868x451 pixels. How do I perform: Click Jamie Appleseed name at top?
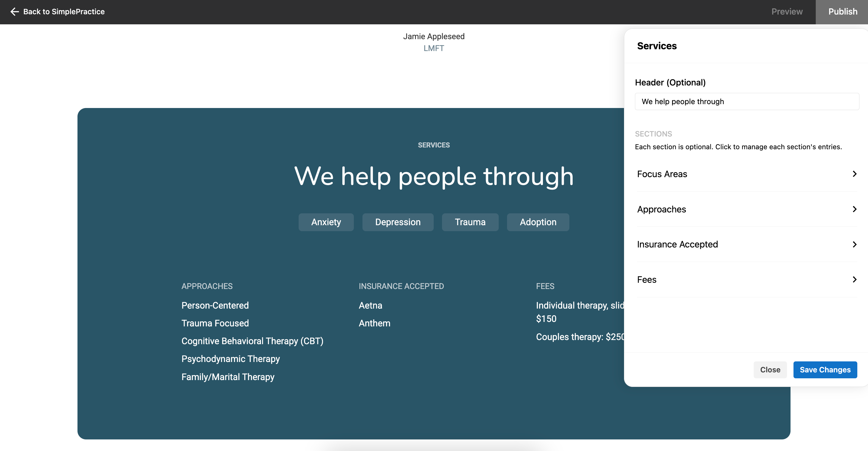[x=434, y=36]
